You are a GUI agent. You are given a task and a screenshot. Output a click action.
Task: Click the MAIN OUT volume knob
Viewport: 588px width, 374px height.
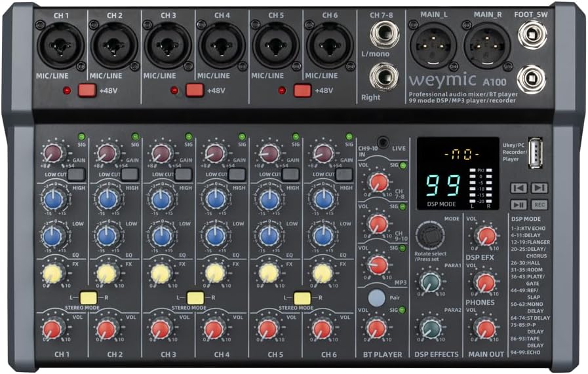click(485, 328)
